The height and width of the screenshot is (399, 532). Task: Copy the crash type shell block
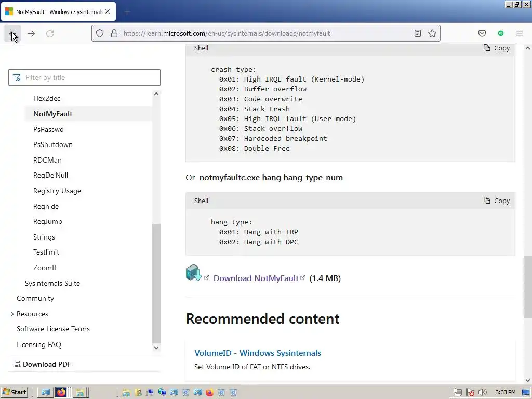coord(497,48)
